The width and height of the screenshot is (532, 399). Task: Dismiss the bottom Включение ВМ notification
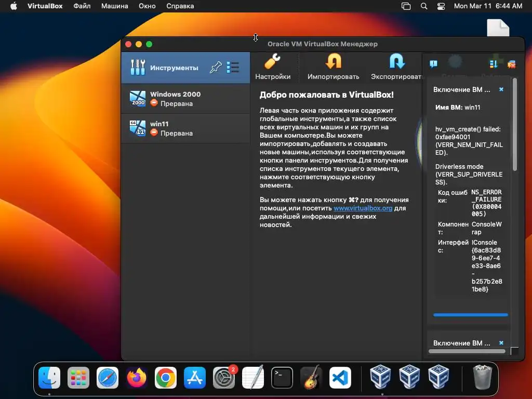coord(501,343)
